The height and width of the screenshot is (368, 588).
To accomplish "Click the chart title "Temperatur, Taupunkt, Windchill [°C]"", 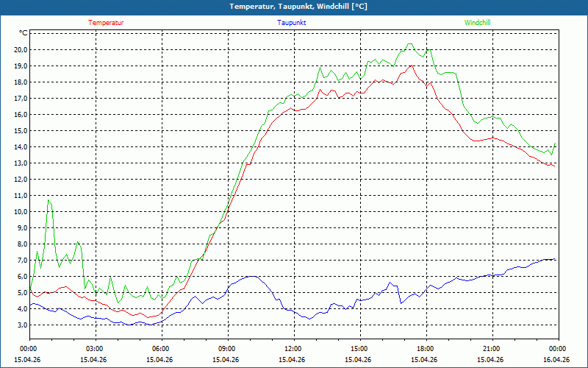I will [x=298, y=7].
